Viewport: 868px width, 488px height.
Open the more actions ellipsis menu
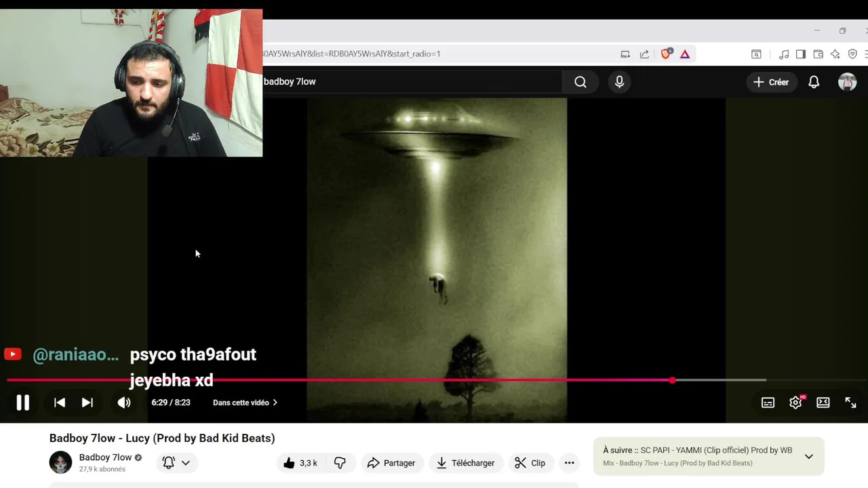click(x=570, y=463)
